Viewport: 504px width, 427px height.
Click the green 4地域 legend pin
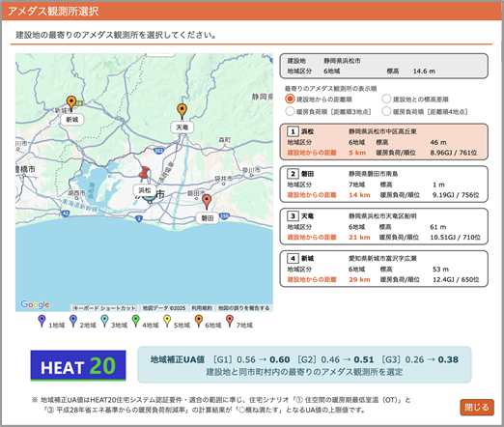pyautogui.click(x=136, y=321)
